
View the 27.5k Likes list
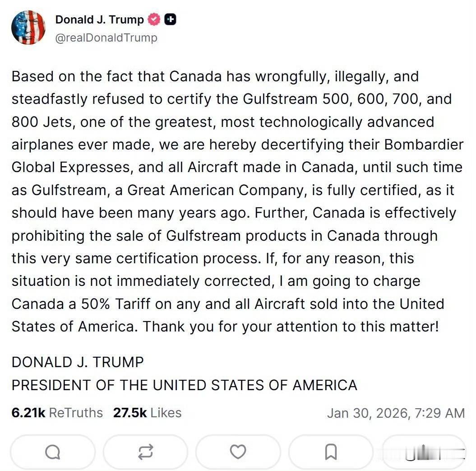pos(147,413)
